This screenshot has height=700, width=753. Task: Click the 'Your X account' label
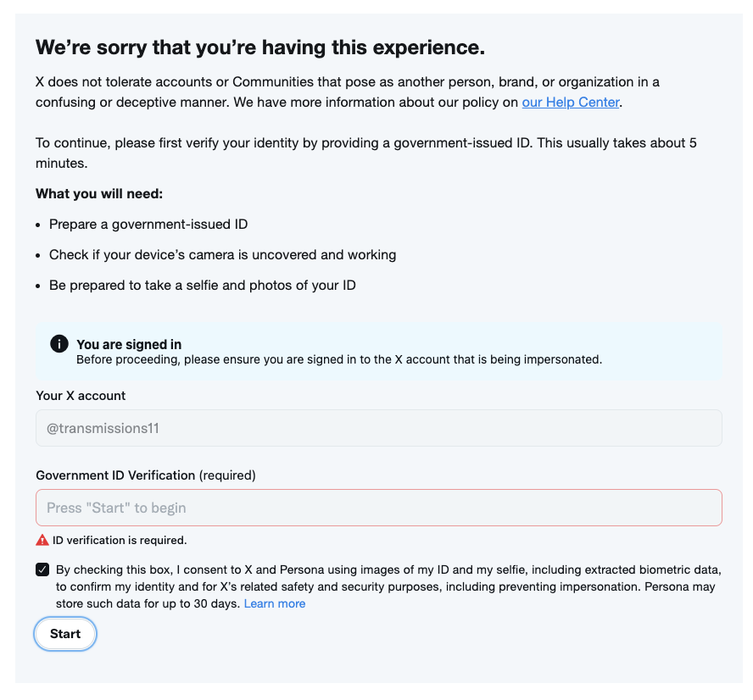(81, 396)
